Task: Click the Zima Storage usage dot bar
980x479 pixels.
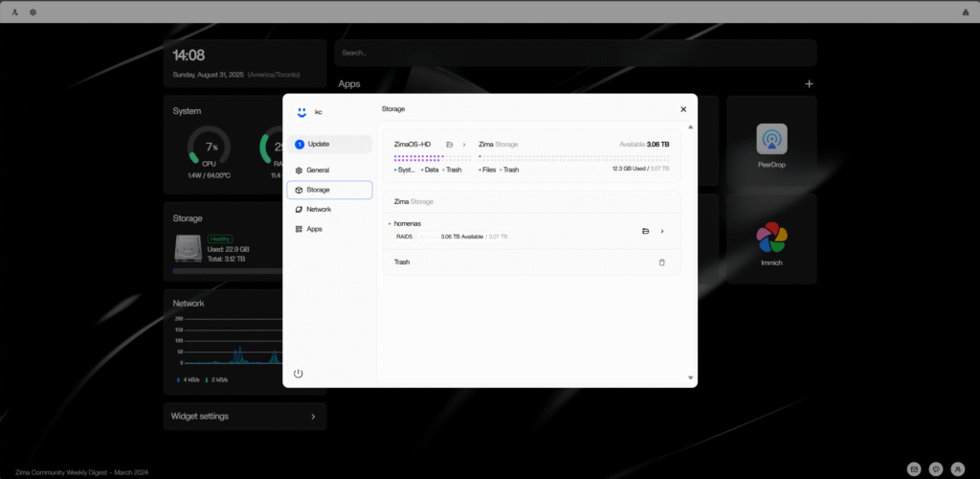Action: click(574, 158)
